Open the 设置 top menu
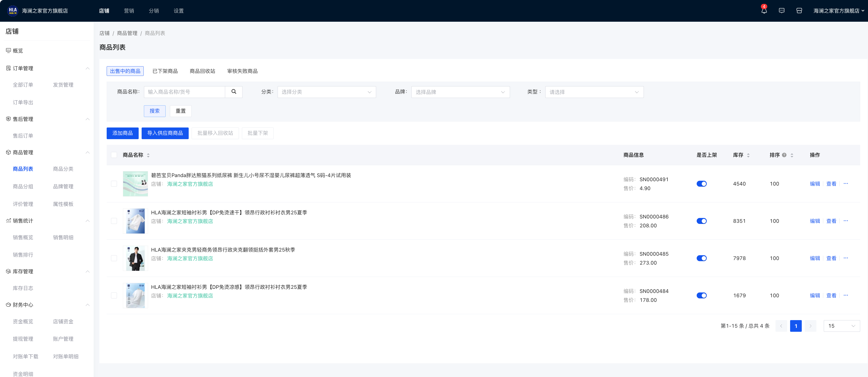Viewport: 868px width, 377px height. point(179,11)
